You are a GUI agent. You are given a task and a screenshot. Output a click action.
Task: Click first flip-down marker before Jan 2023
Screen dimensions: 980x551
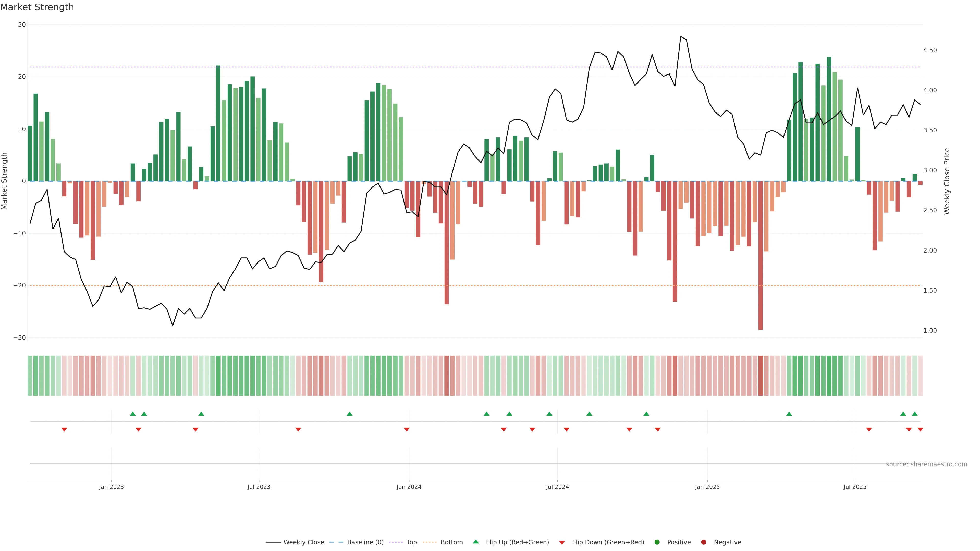[64, 429]
